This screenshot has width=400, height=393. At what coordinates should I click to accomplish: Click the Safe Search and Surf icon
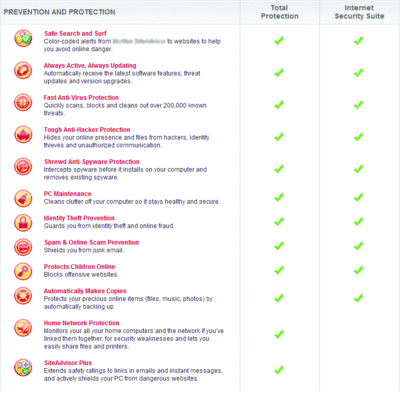23,38
